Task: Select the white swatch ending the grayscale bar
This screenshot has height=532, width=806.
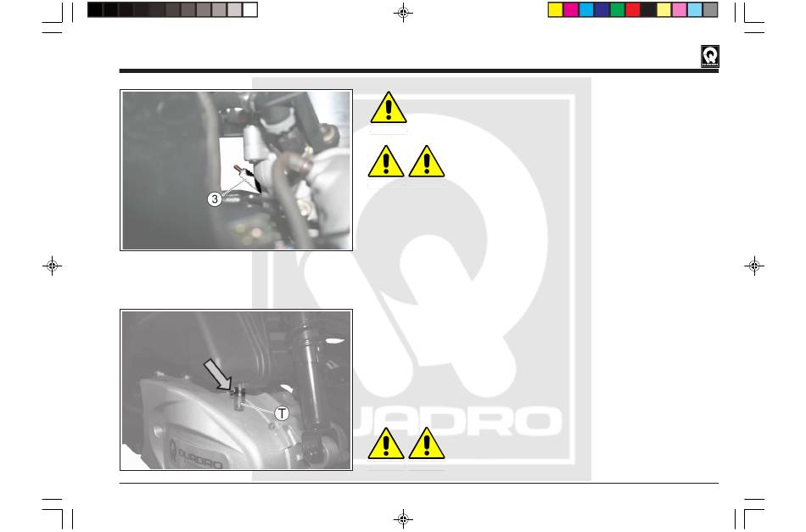Action: tap(249, 10)
